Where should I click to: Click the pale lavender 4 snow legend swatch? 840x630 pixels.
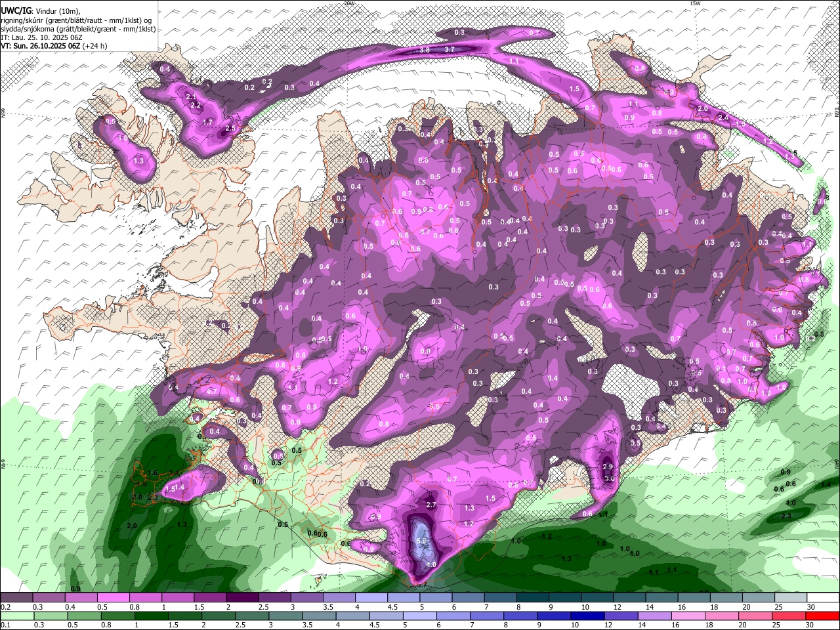(x=370, y=598)
